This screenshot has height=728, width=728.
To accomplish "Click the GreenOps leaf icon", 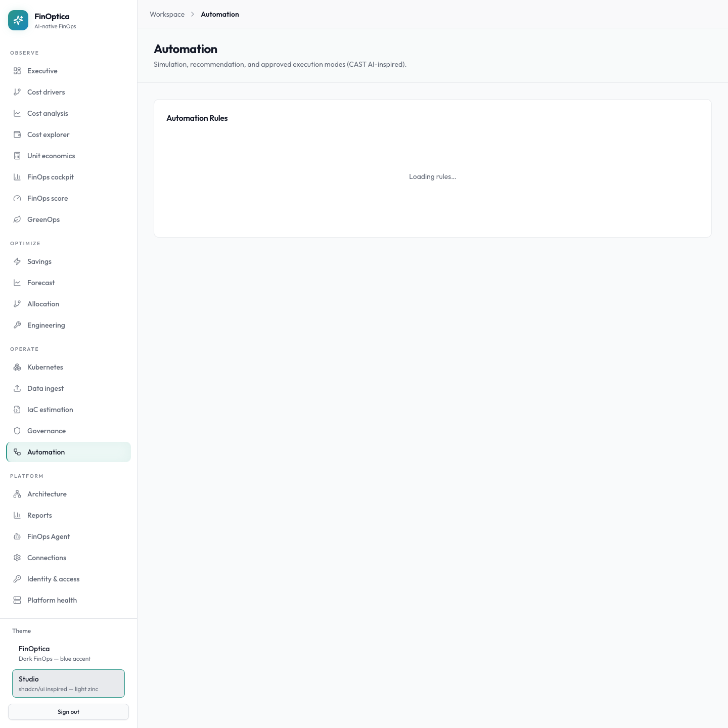I will point(17,219).
